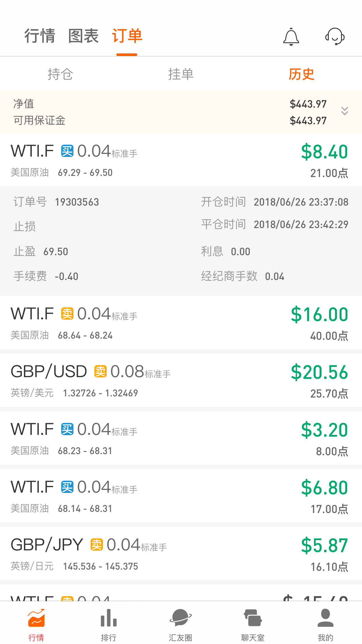
Task: Select the 历史 history tab
Action: click(x=301, y=74)
